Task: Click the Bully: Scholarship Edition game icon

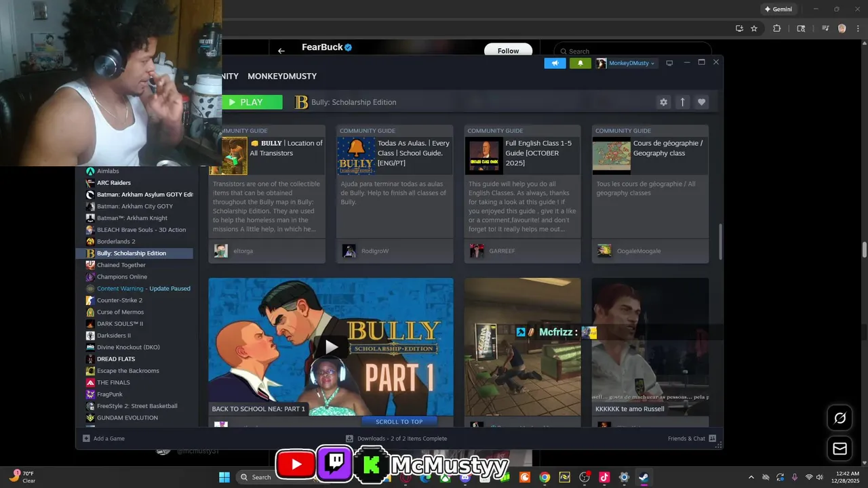Action: [90, 253]
